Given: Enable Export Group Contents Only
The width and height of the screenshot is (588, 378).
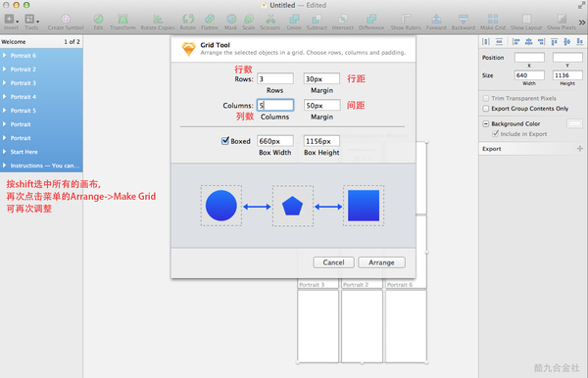Looking at the screenshot, I should tap(486, 109).
